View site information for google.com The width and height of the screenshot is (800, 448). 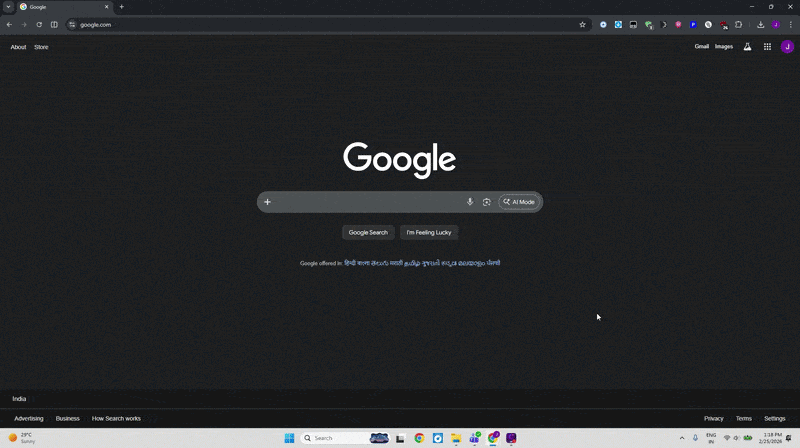(x=72, y=24)
